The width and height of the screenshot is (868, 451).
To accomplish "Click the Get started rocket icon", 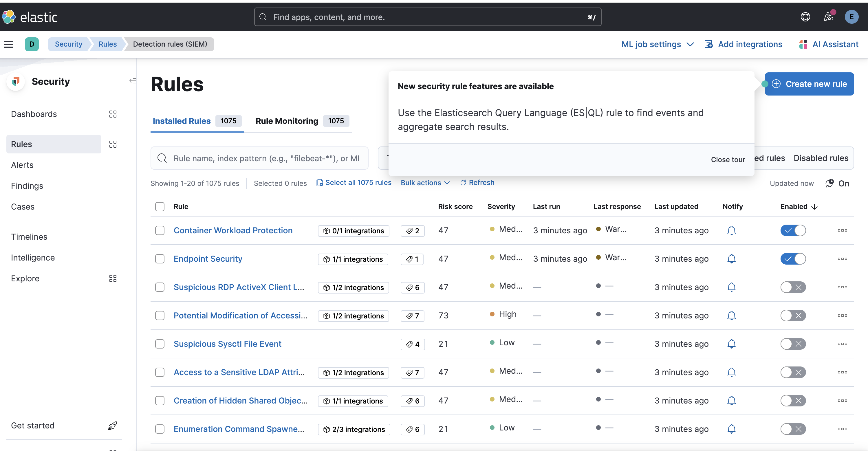I will click(x=113, y=426).
